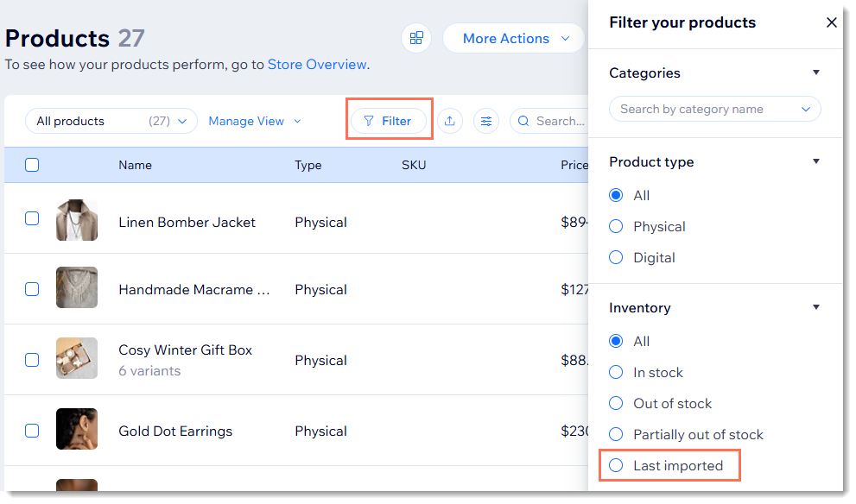Click the SKU column header
The width and height of the screenshot is (856, 504).
(414, 166)
